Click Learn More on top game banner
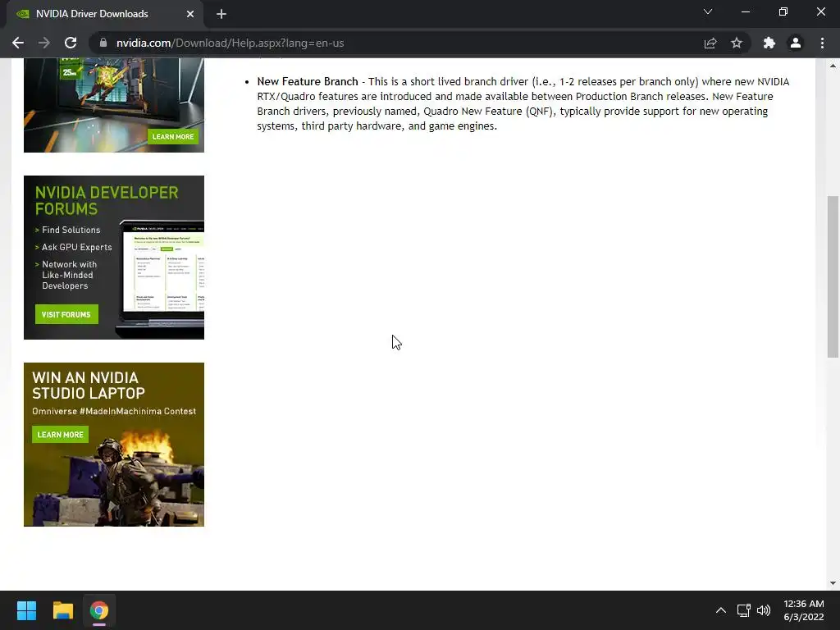Viewport: 840px width, 630px height. click(x=173, y=137)
